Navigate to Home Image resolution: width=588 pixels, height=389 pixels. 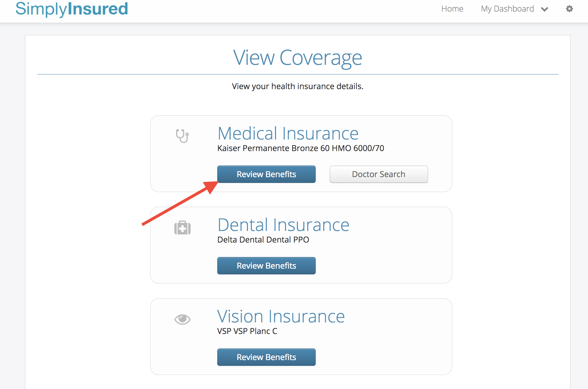(452, 9)
